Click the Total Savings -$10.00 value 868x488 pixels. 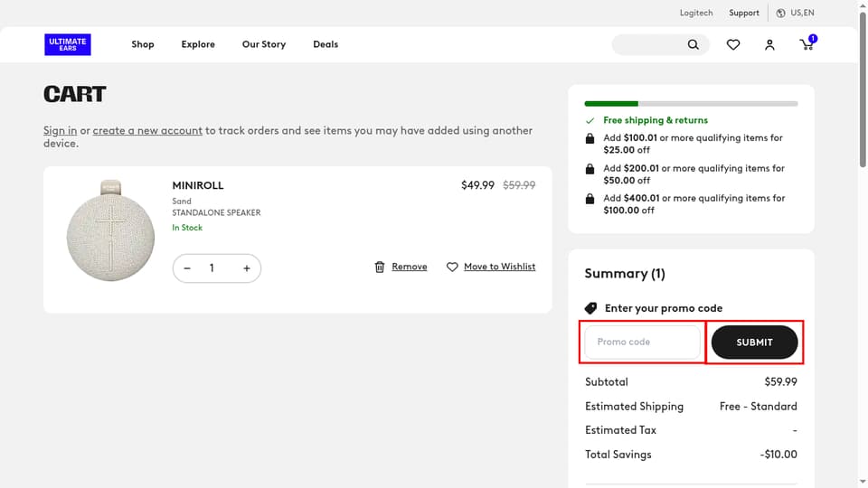(778, 455)
